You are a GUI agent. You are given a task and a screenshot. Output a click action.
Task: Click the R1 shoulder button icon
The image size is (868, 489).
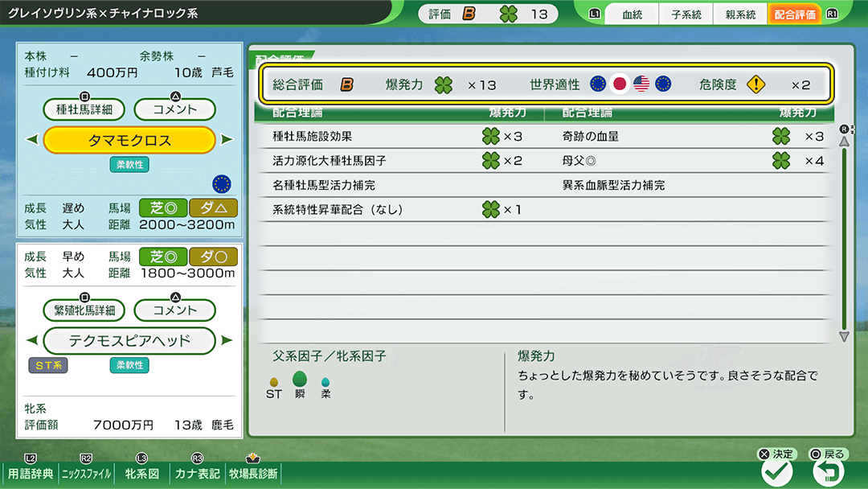[832, 14]
